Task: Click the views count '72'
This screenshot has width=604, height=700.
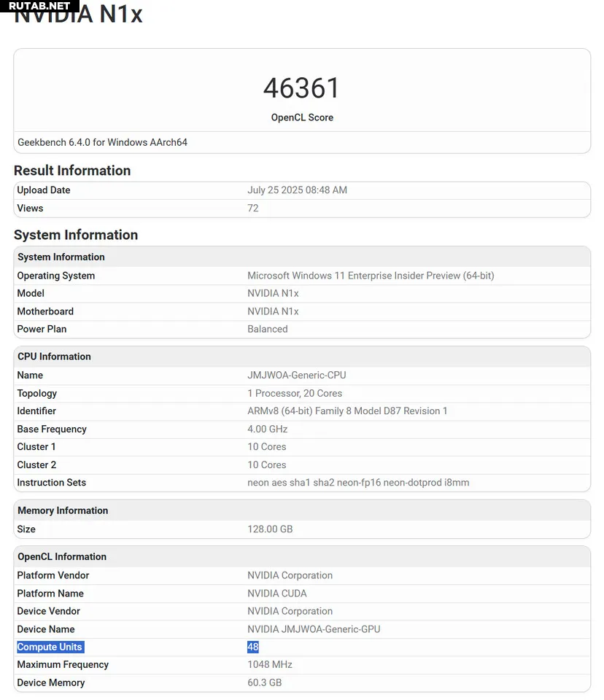Action: (253, 208)
